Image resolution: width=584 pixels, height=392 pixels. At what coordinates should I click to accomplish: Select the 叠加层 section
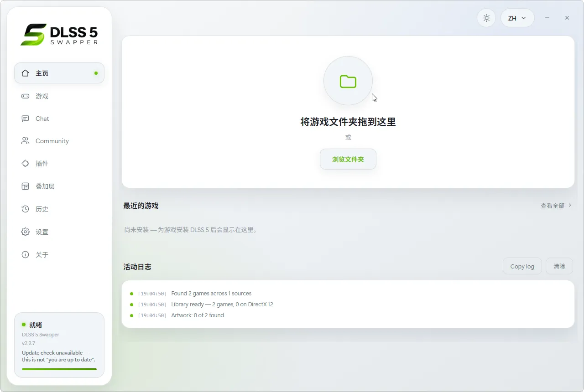(x=59, y=186)
